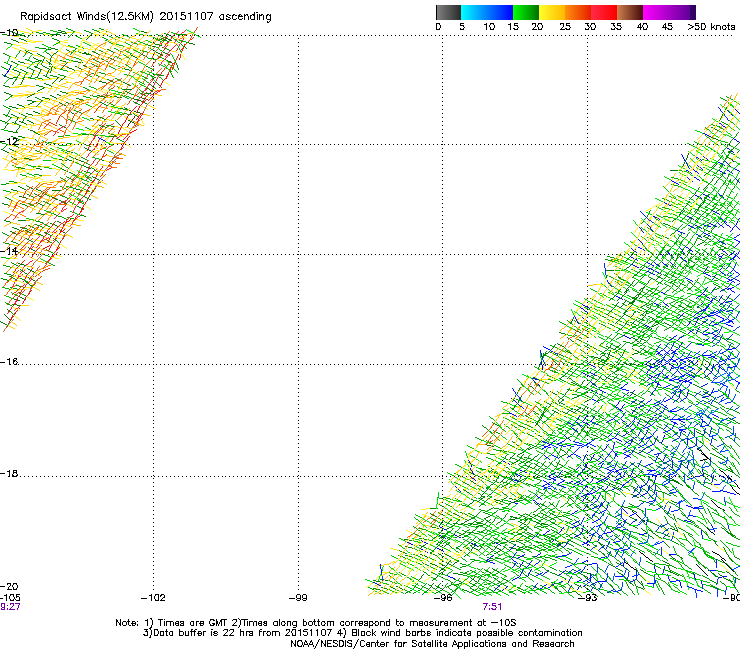The image size is (740, 650).
Task: Click the yellow 20-25 knots color band
Action: pos(552,12)
